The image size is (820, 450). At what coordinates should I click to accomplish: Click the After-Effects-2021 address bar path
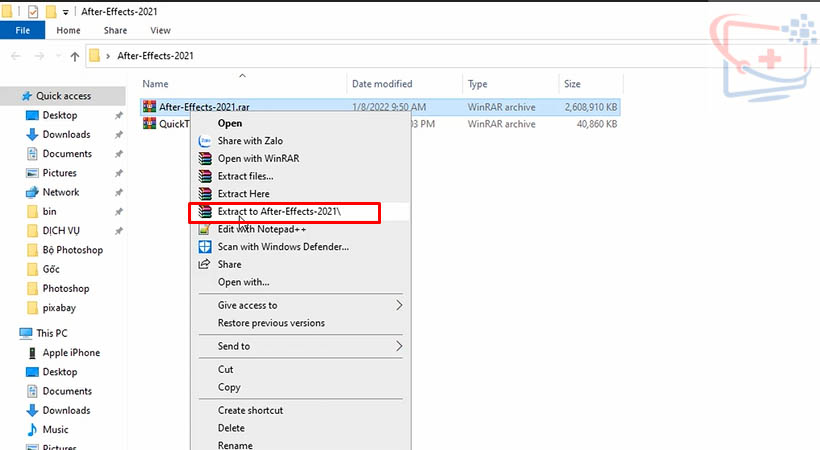click(x=155, y=56)
